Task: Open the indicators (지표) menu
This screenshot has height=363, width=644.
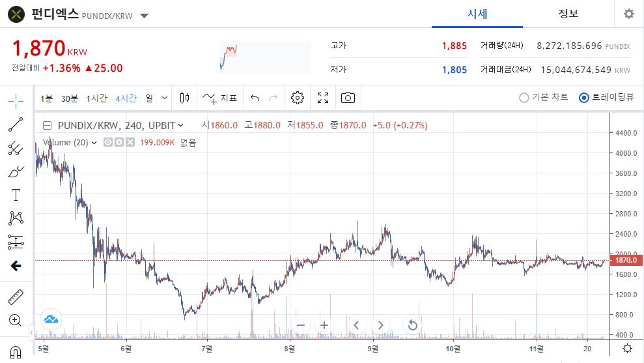Action: pos(219,98)
